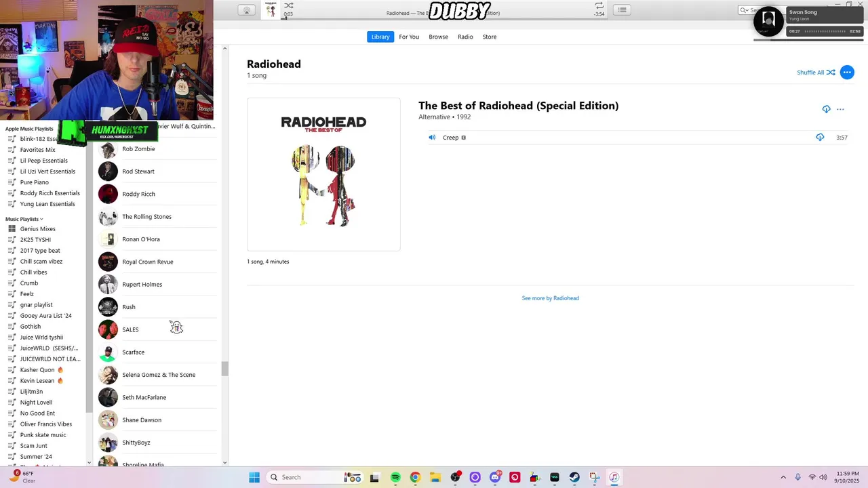This screenshot has width=868, height=488.
Task: Switch to the Library tab
Action: [380, 37]
